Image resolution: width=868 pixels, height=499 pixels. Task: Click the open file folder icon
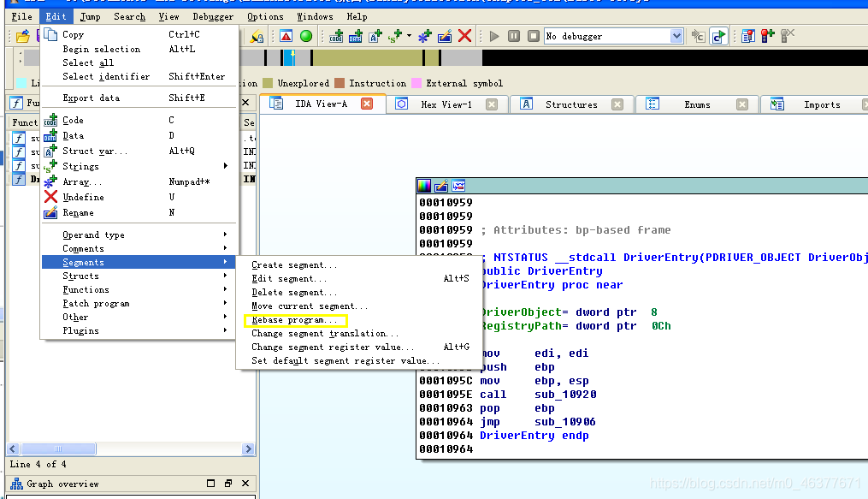pos(23,37)
